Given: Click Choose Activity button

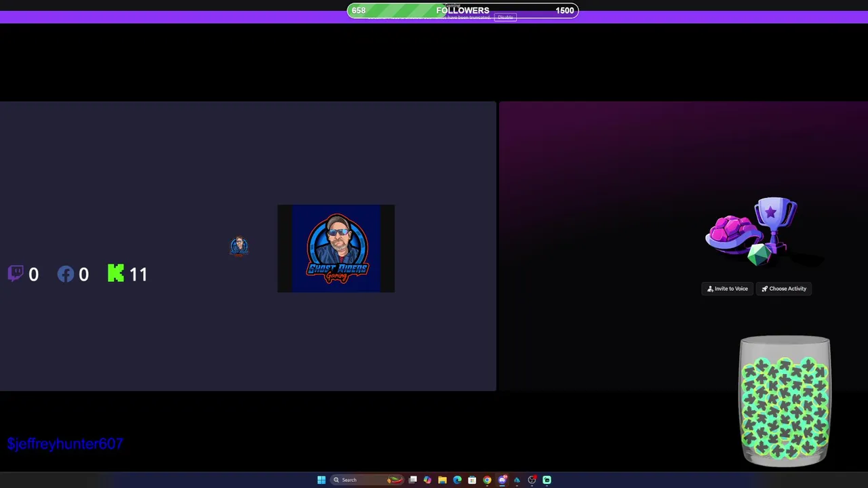Looking at the screenshot, I should tap(784, 289).
